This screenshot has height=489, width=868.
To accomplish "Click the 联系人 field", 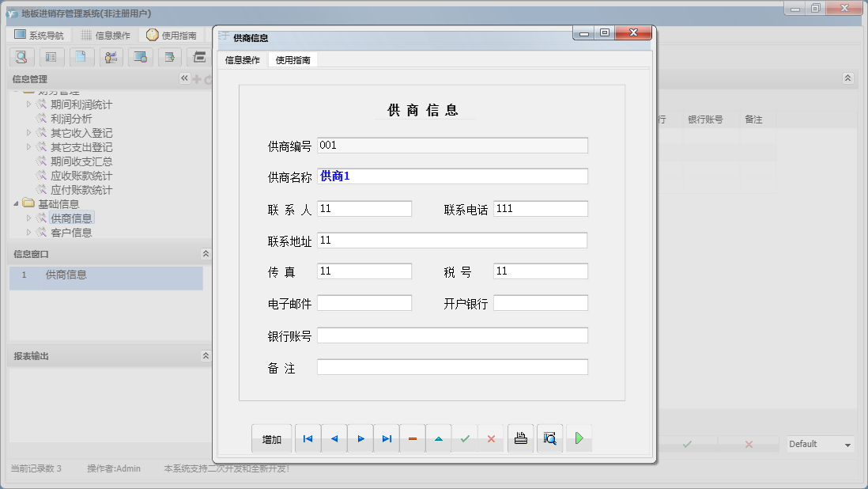I will coord(364,208).
